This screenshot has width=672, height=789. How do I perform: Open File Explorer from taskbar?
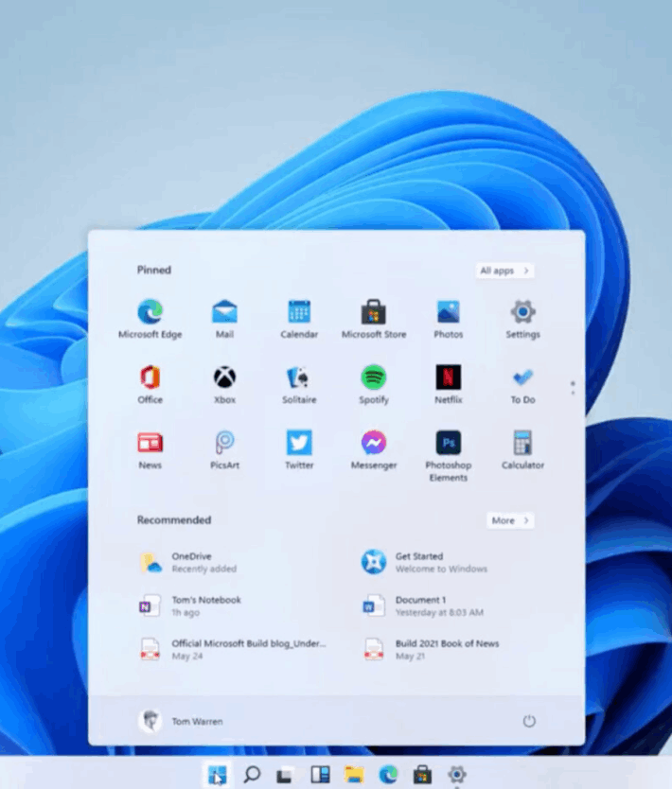354,775
